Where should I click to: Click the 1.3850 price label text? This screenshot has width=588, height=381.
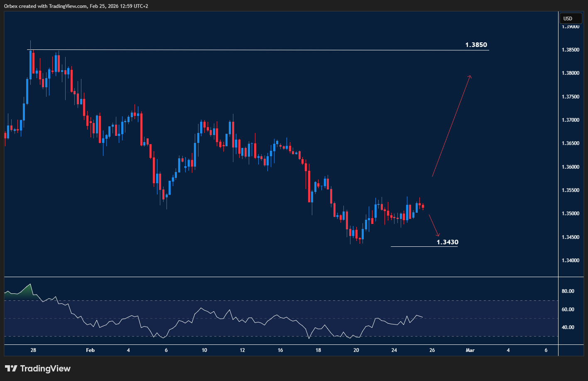point(476,44)
